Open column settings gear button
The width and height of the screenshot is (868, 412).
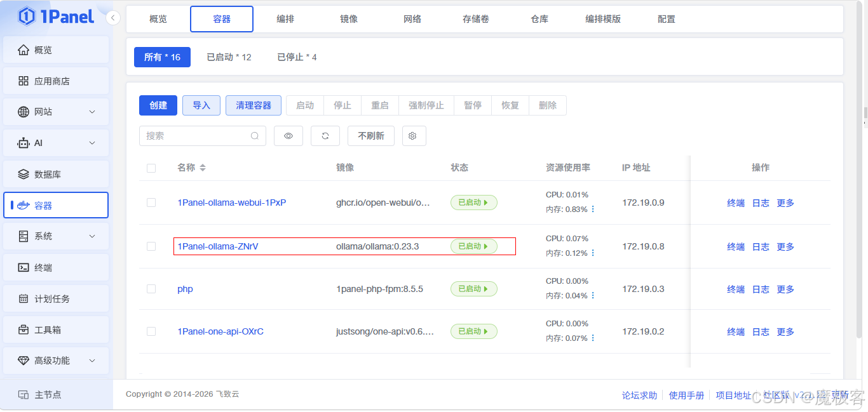coord(414,136)
